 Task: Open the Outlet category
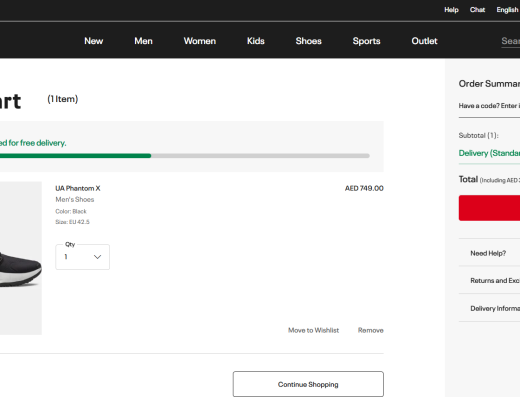point(424,41)
